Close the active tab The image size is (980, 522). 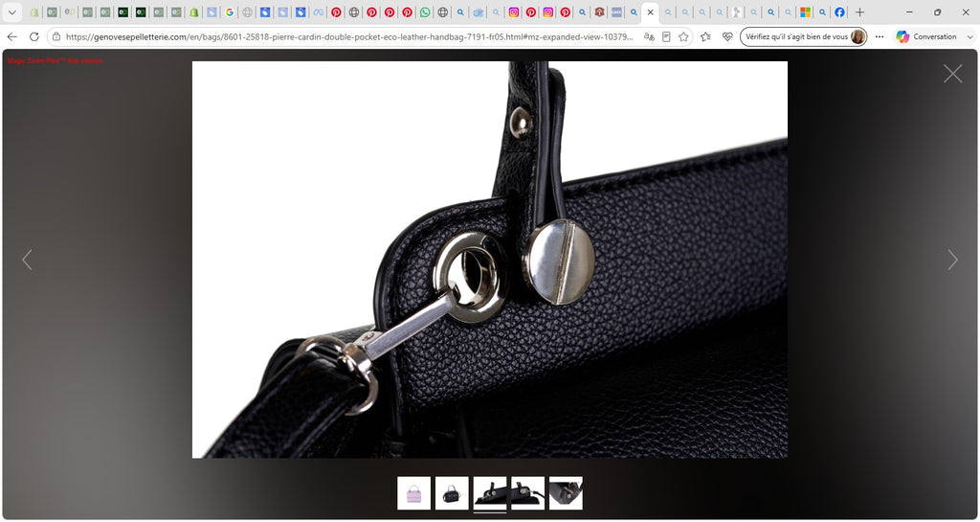(650, 11)
